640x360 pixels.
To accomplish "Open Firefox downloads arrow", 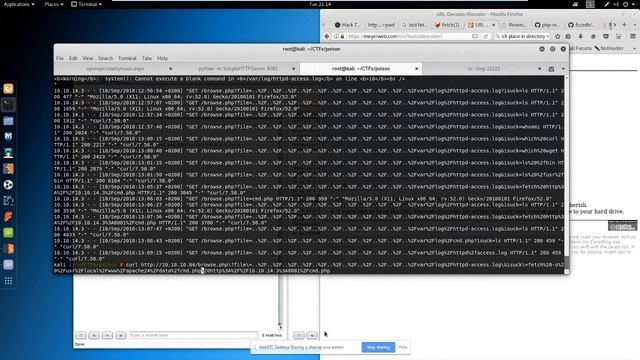I will [580, 36].
